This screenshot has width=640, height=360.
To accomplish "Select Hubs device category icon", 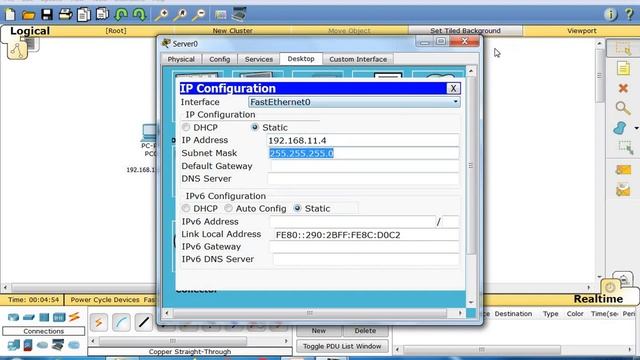I will pos(44,317).
